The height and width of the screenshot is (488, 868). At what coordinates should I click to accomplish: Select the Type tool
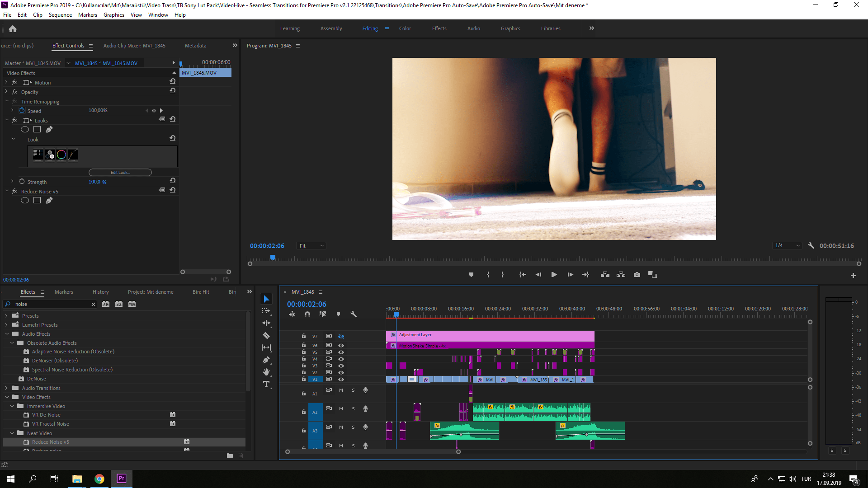[x=266, y=384]
